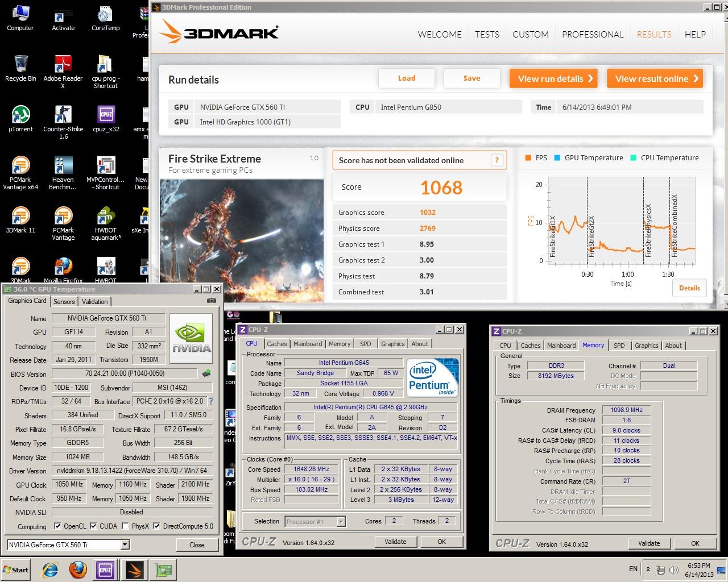This screenshot has height=582, width=728.
Task: Click the Fire Strike Extreme preview image
Action: click(242, 240)
